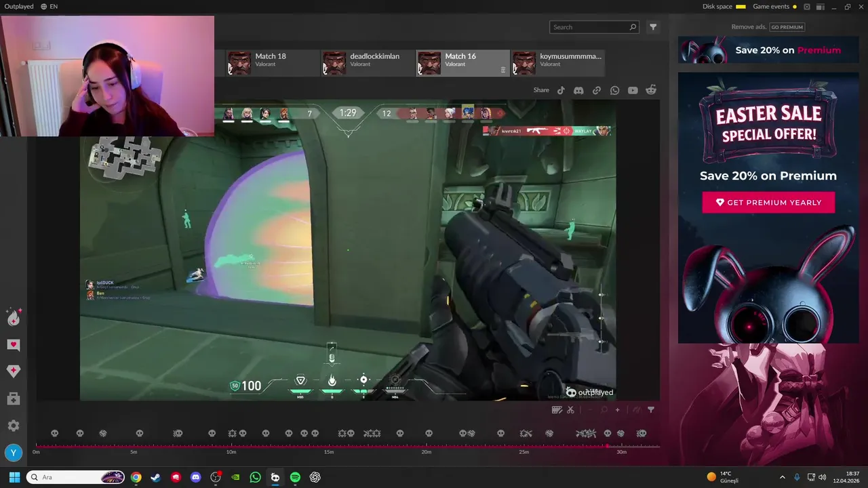Change the EN language selector

click(49, 7)
